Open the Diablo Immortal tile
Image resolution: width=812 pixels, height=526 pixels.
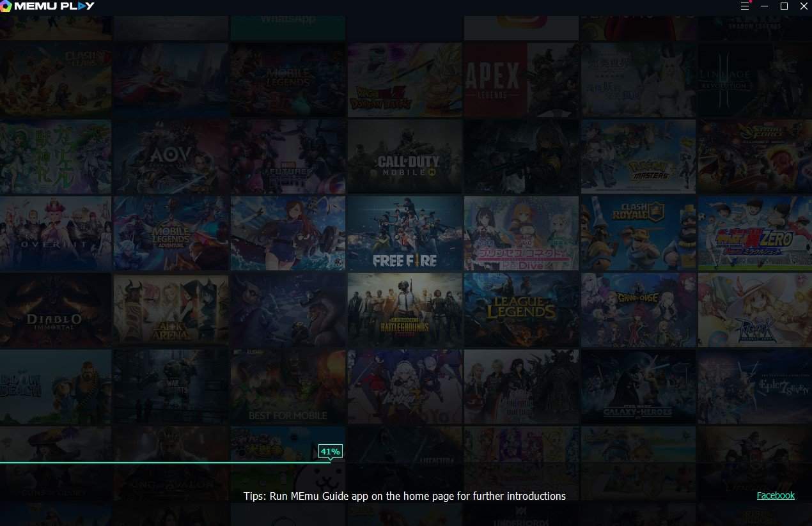click(x=56, y=310)
